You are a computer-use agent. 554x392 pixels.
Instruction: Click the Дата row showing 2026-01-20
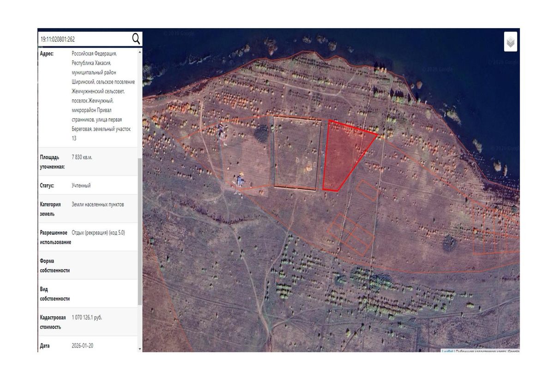(x=88, y=345)
